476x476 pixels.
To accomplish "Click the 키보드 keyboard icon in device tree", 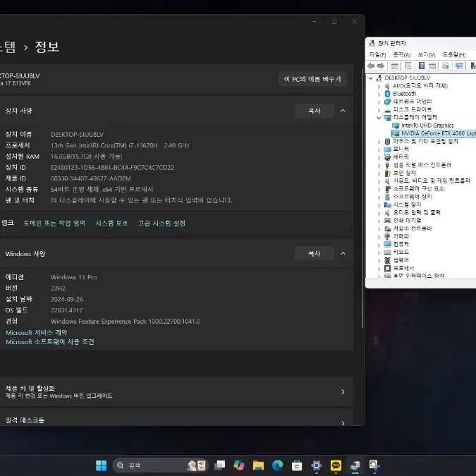I will 387,252.
